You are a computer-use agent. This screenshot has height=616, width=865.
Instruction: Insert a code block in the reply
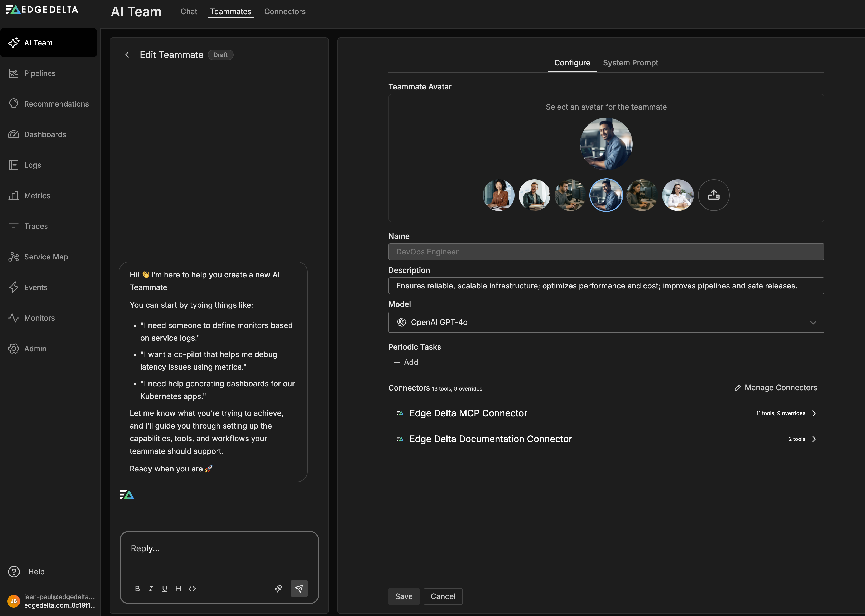pos(192,588)
